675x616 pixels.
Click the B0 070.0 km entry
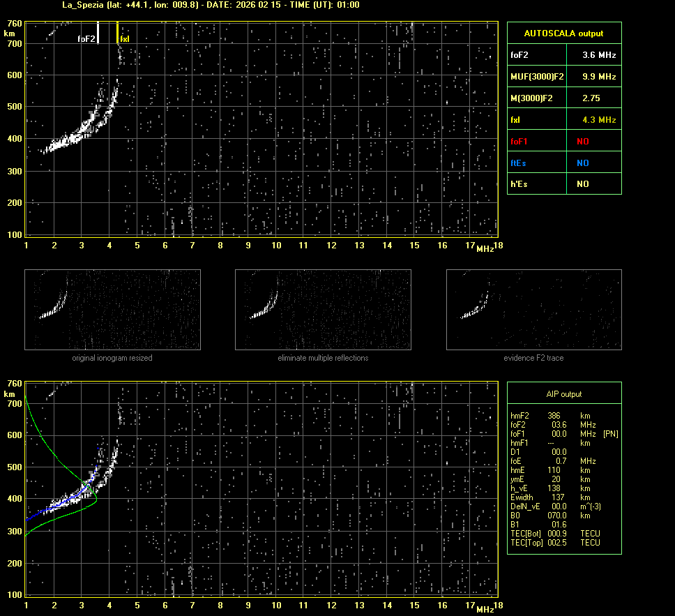click(554, 516)
